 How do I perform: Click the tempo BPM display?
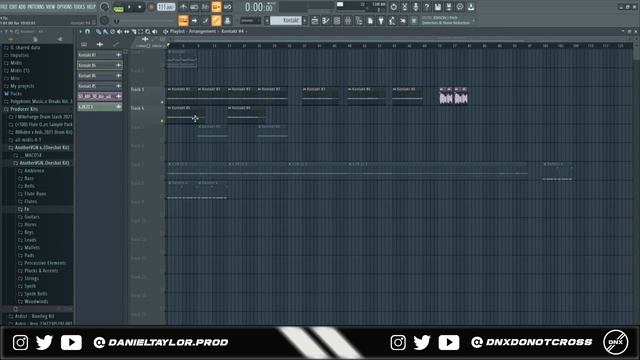tap(166, 7)
